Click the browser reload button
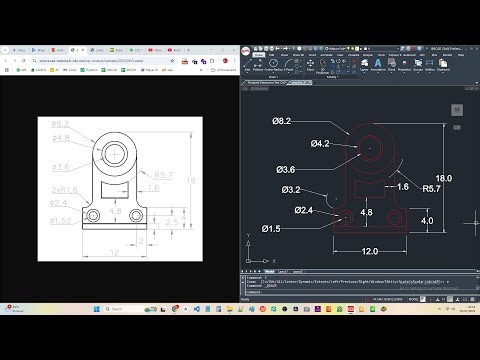Viewport: 480px width, 360px height. (24, 61)
